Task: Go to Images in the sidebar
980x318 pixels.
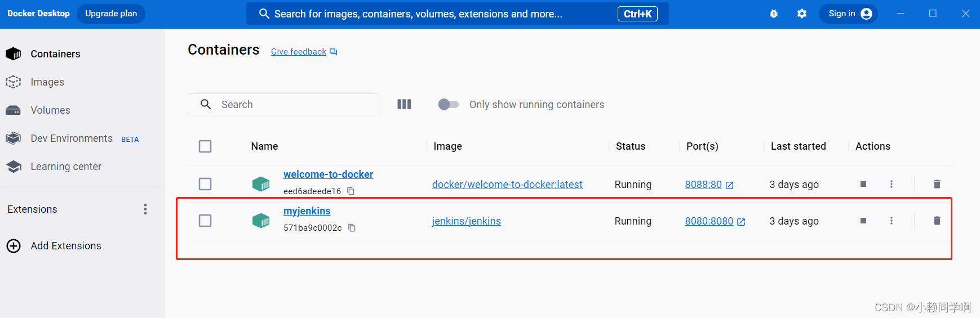Action: [47, 82]
